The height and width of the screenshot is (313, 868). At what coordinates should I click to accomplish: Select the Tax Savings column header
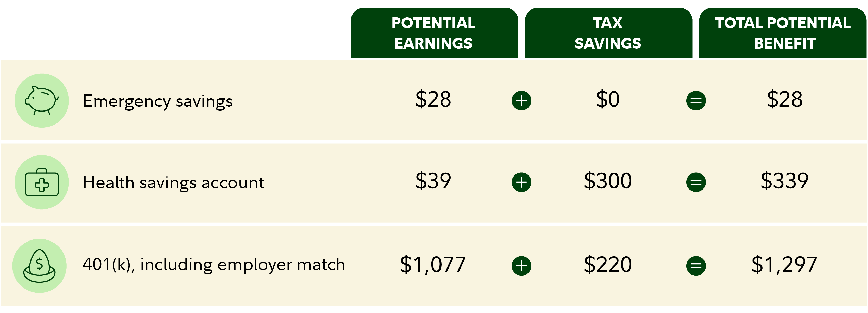tap(608, 33)
